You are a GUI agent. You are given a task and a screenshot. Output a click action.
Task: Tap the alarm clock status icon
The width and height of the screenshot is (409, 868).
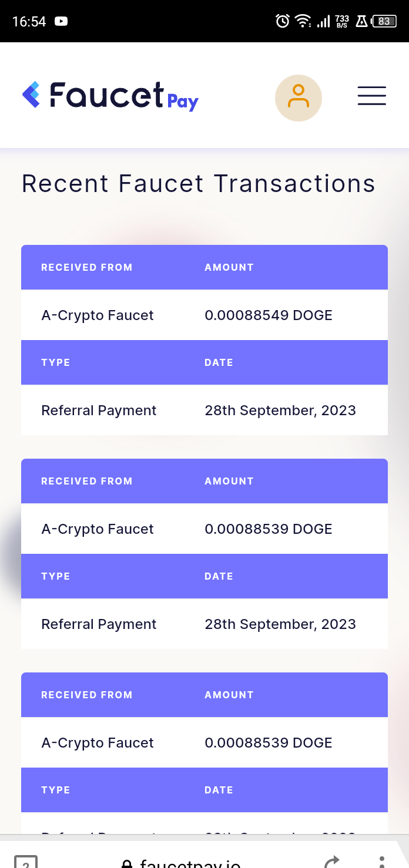point(282,21)
